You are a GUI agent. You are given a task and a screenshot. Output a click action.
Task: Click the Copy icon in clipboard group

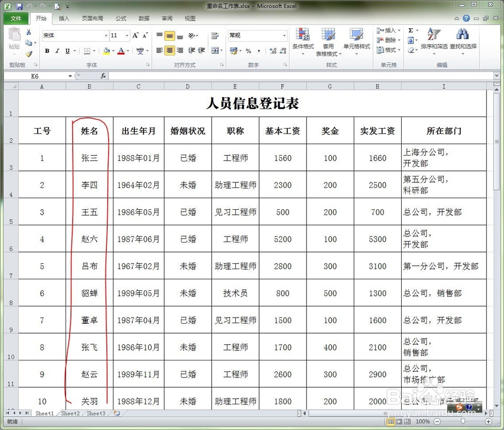(x=28, y=43)
